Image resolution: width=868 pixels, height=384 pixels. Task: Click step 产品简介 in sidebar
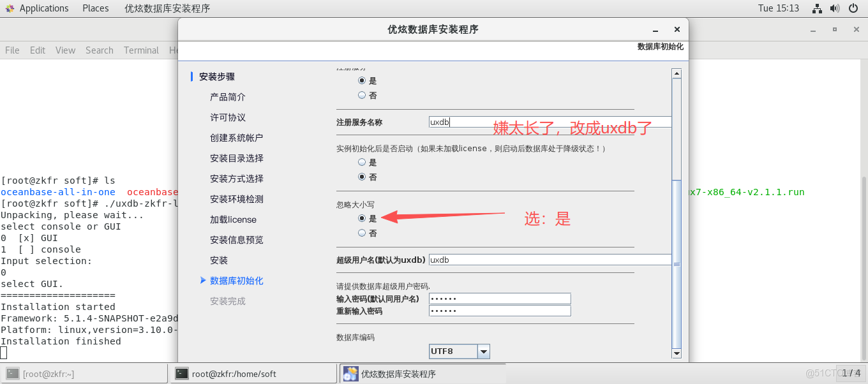click(x=228, y=97)
